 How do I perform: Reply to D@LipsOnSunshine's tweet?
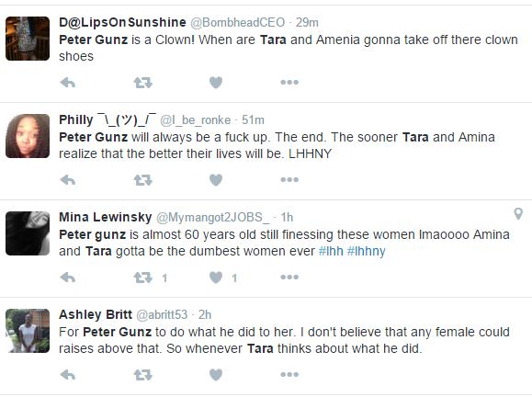tap(67, 83)
